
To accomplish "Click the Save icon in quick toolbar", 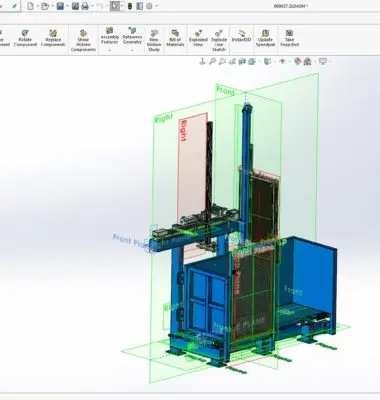I will point(60,6).
